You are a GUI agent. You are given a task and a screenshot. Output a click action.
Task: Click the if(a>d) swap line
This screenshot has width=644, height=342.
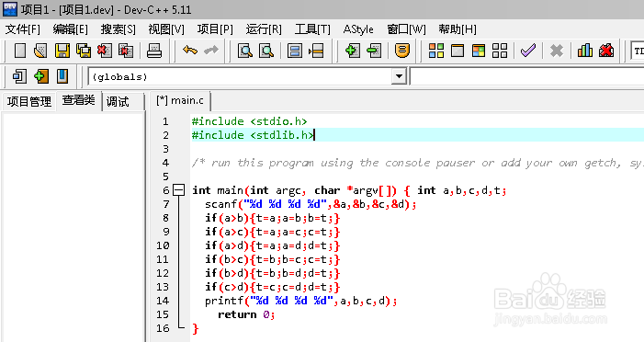pos(273,245)
